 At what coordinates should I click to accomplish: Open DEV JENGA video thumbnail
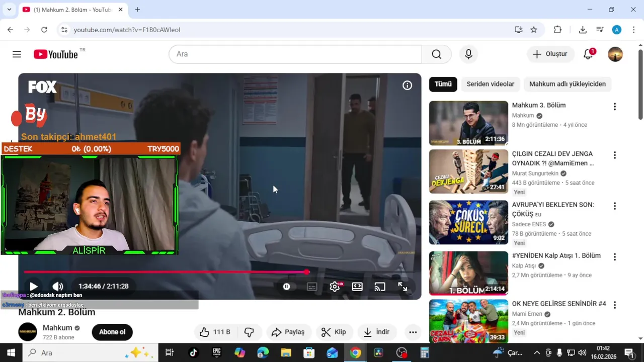point(468,171)
